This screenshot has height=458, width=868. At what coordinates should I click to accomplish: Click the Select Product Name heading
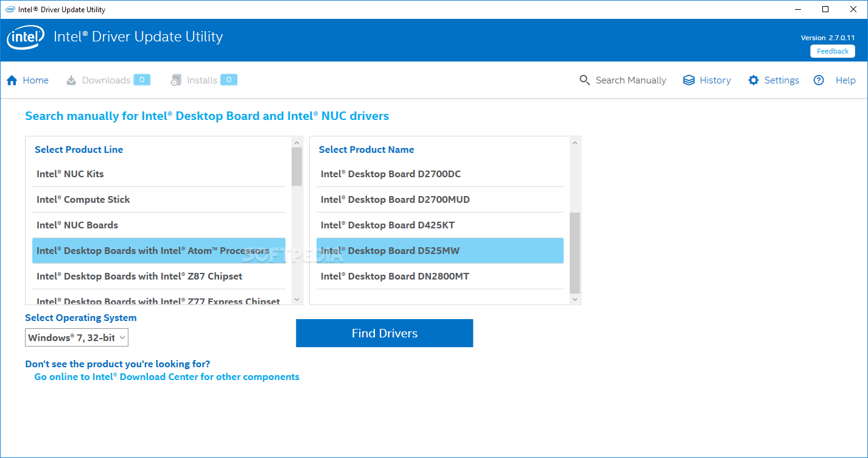point(366,150)
